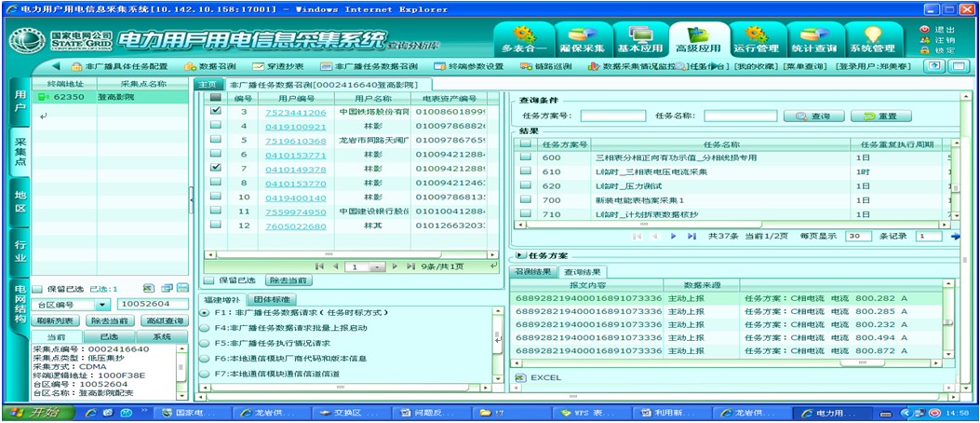Screen dimensions: 980x423
Task: Open the 台区编号 dropdown
Action: (101, 305)
